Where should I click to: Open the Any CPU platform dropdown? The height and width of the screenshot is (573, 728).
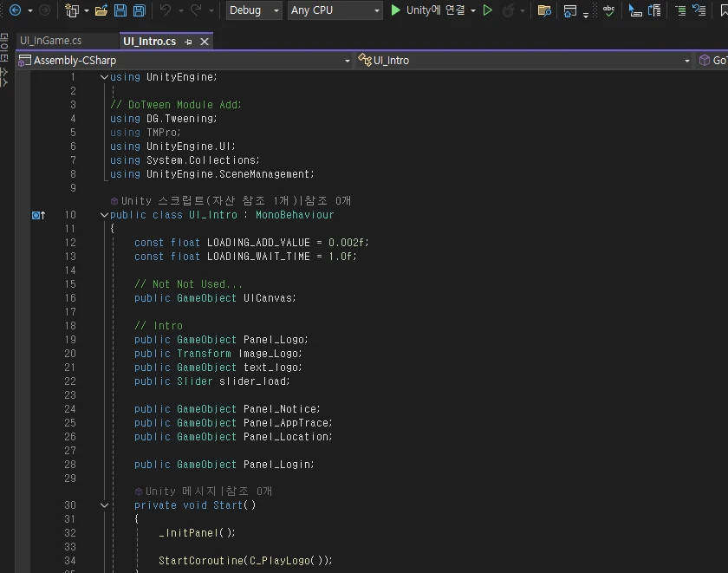click(x=335, y=10)
